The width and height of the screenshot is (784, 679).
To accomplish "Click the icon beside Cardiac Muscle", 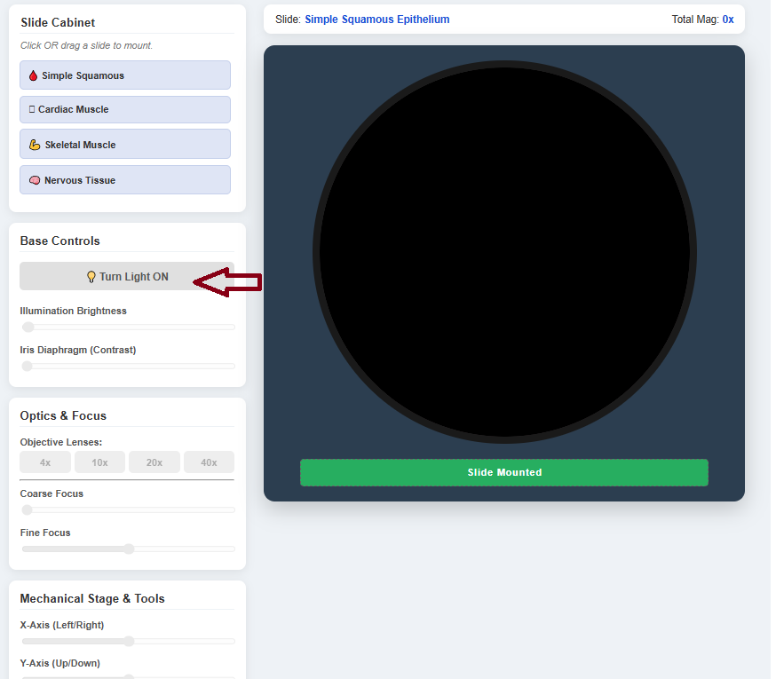I will [x=32, y=109].
